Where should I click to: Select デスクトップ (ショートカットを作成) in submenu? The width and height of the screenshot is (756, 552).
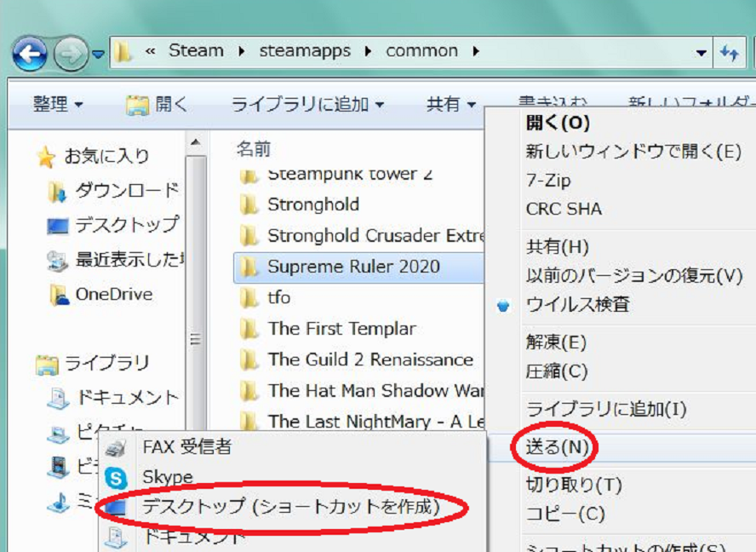tap(290, 507)
